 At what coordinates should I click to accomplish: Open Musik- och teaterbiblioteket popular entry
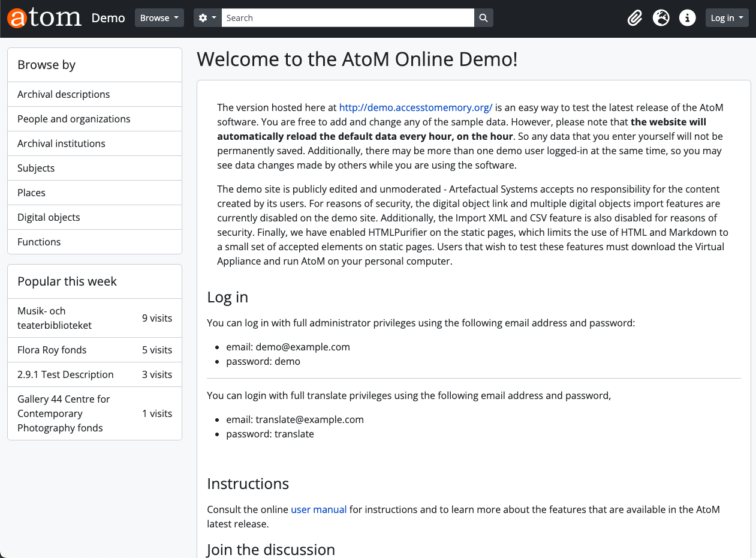click(x=55, y=318)
